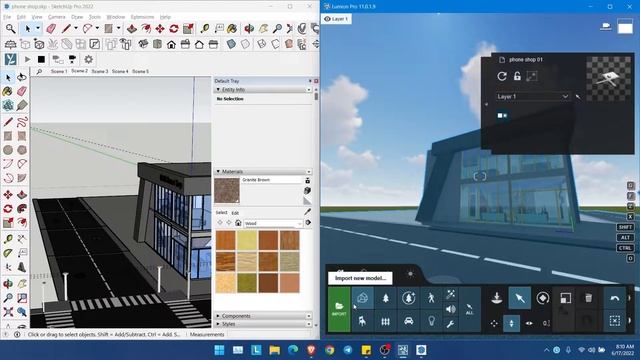Select Lights bulb category in Lumion

pos(431,321)
